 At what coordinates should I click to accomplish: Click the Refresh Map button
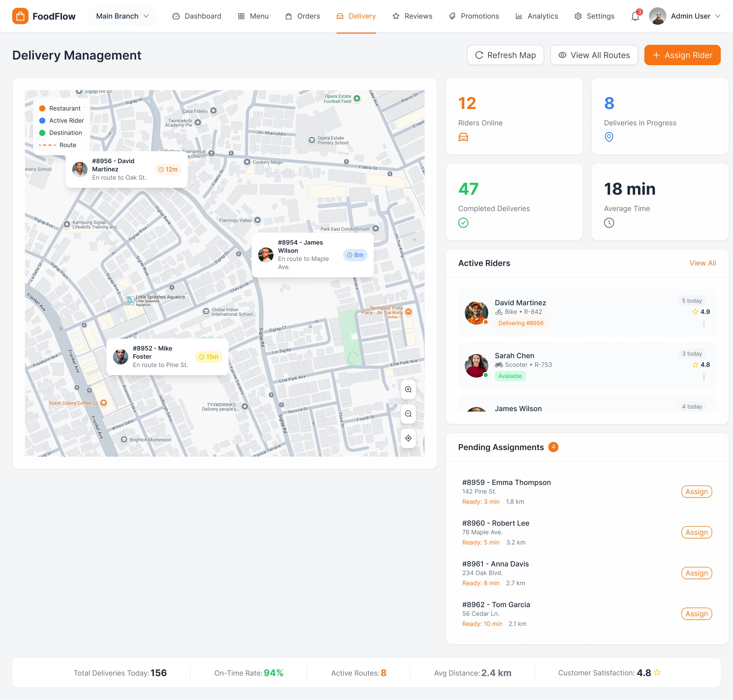505,55
